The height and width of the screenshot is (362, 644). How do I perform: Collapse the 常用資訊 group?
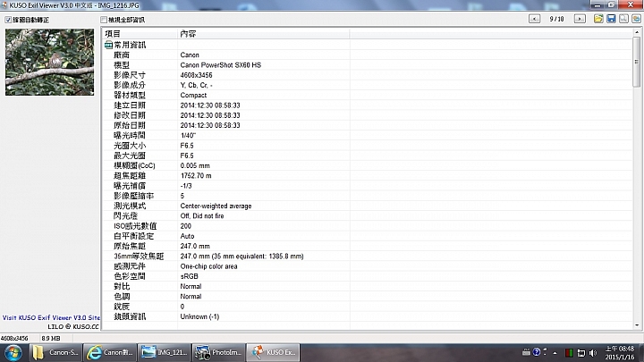[108, 45]
